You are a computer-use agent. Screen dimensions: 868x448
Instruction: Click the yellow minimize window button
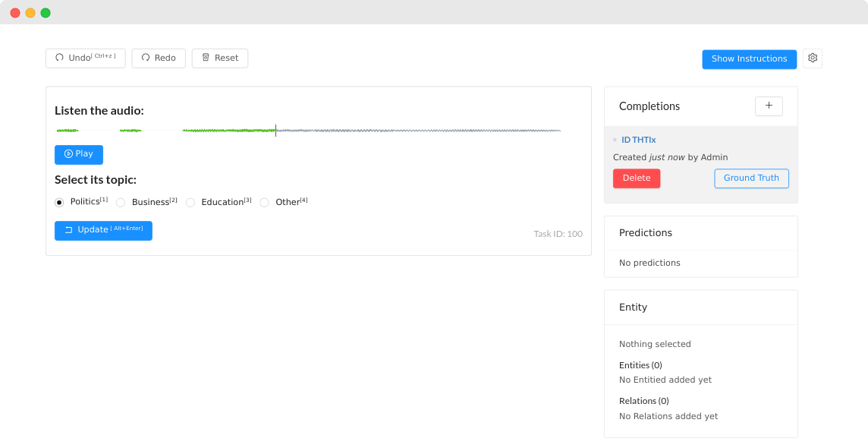tap(30, 13)
